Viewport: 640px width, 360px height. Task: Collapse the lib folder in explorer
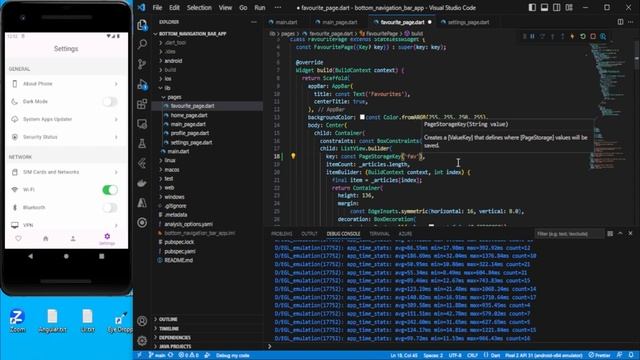click(x=167, y=88)
